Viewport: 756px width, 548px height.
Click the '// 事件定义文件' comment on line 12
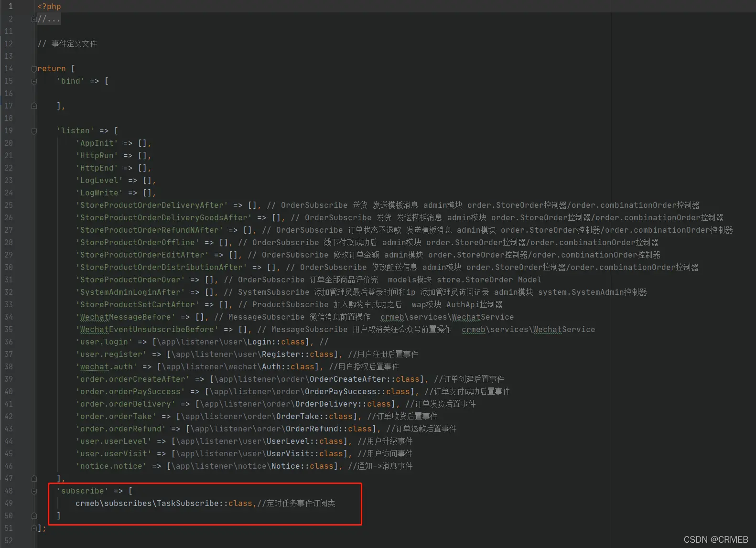67,44
